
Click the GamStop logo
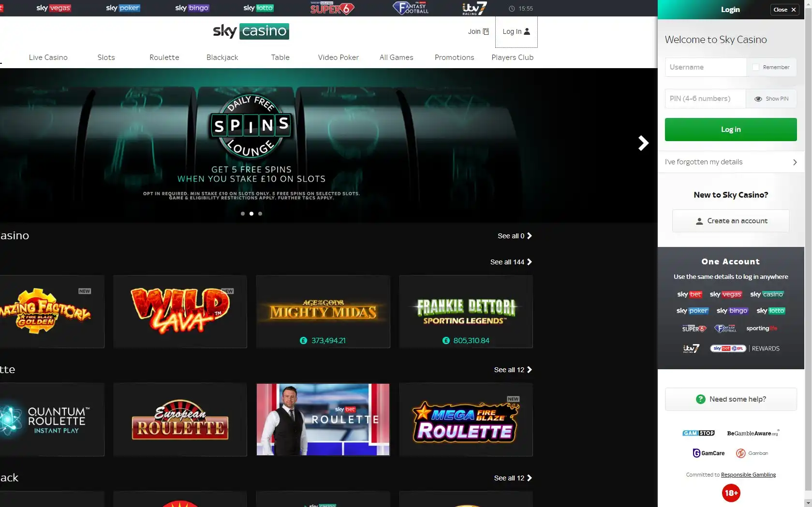coord(698,433)
